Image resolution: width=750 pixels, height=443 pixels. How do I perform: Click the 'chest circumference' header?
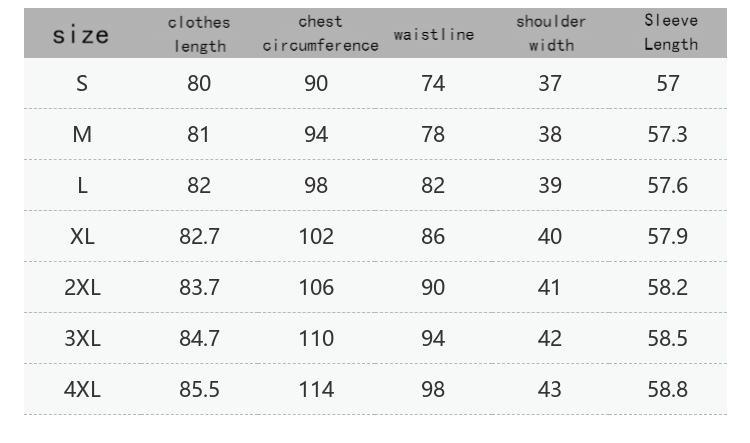320,34
